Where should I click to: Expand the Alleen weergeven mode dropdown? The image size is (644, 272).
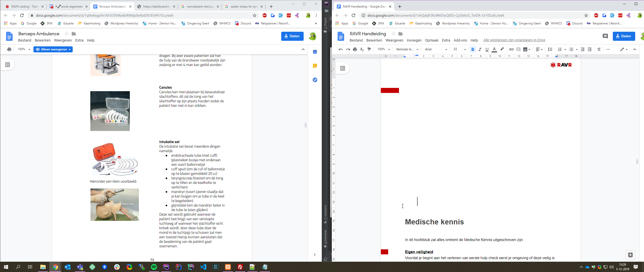[53, 49]
